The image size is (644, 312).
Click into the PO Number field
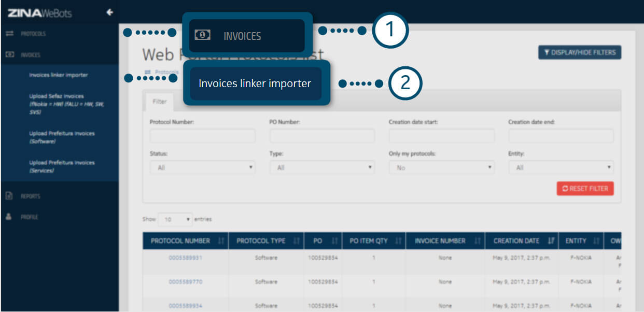coord(321,136)
